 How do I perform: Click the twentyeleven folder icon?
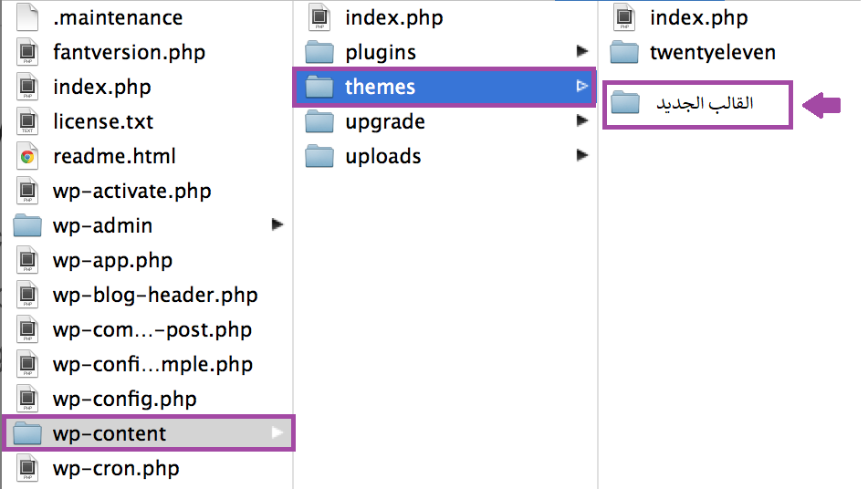click(x=624, y=52)
